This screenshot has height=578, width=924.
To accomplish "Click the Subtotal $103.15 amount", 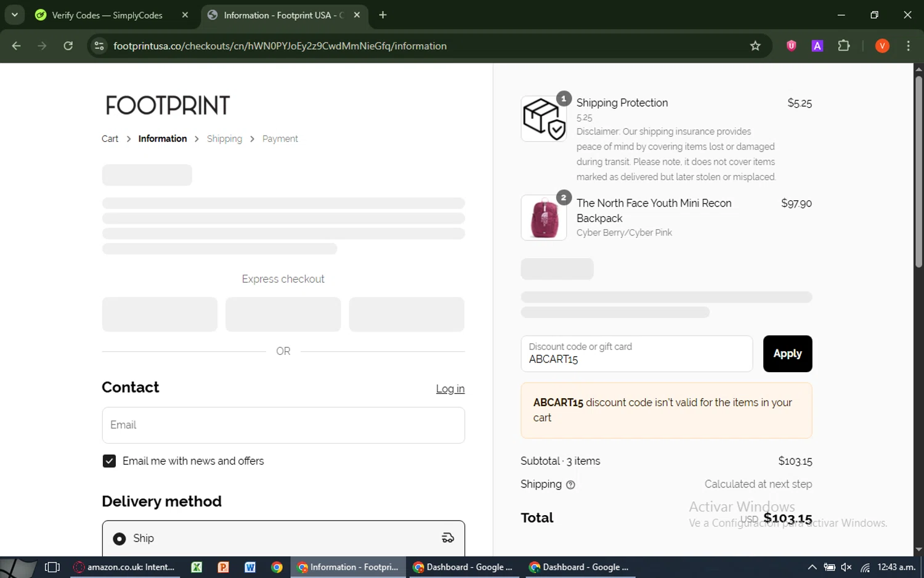I will click(795, 461).
